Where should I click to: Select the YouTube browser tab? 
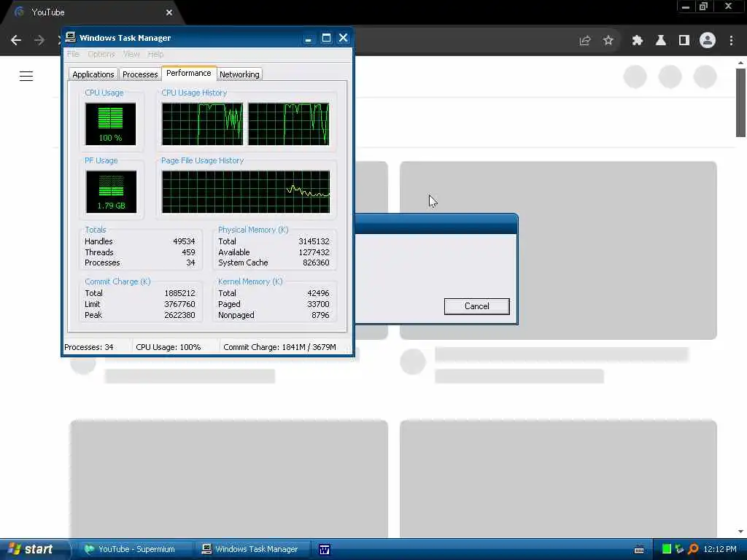93,12
